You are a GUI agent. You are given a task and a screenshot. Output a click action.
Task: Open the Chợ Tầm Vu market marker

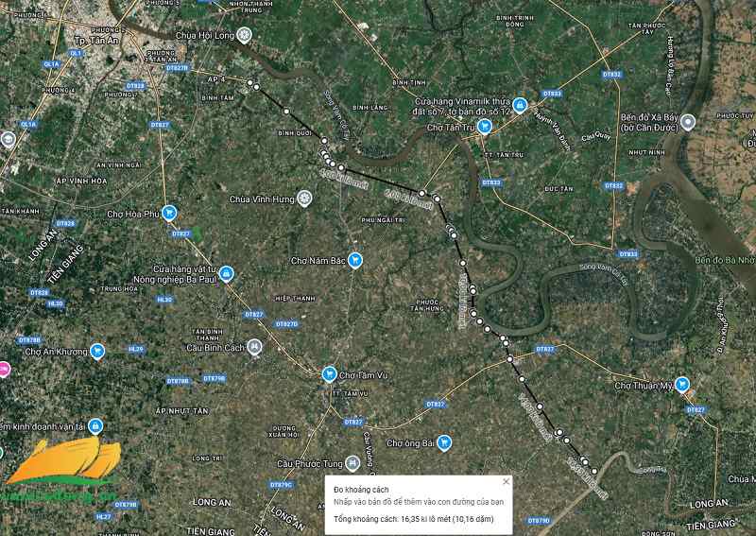click(329, 374)
